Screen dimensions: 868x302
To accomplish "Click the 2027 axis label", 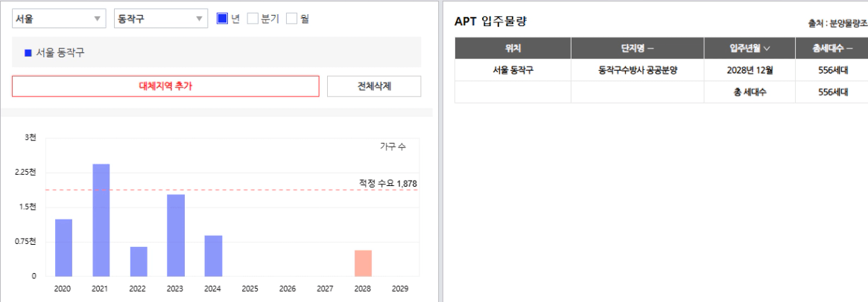I will click(326, 289).
